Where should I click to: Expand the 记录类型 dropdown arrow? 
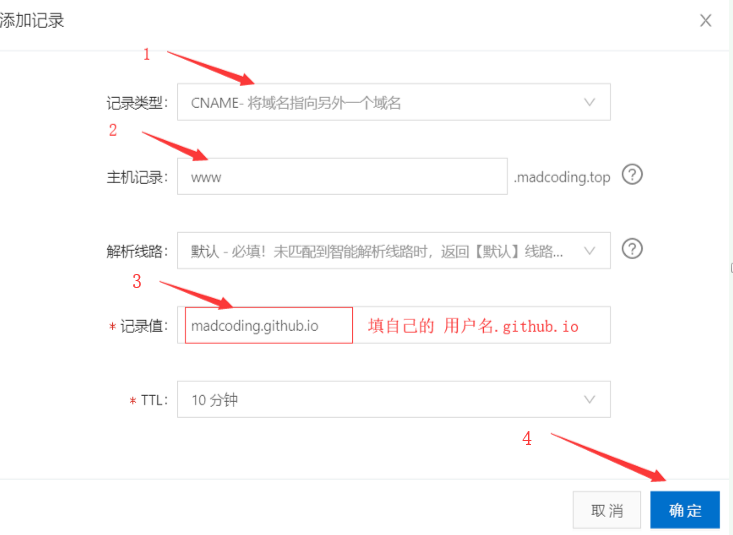point(589,102)
